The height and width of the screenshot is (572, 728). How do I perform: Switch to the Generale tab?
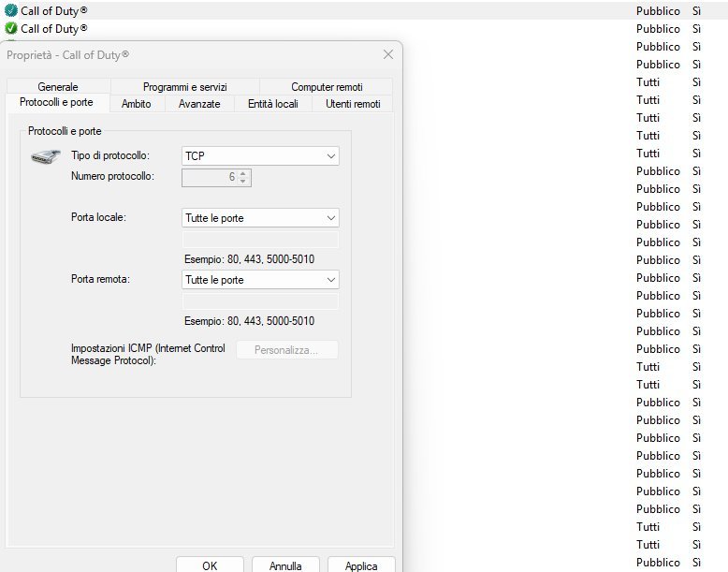tap(58, 87)
